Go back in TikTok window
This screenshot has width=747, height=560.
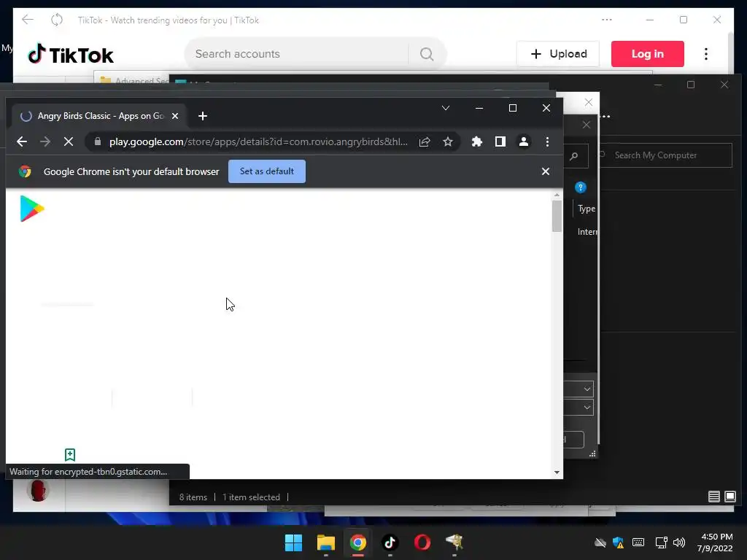pyautogui.click(x=28, y=20)
